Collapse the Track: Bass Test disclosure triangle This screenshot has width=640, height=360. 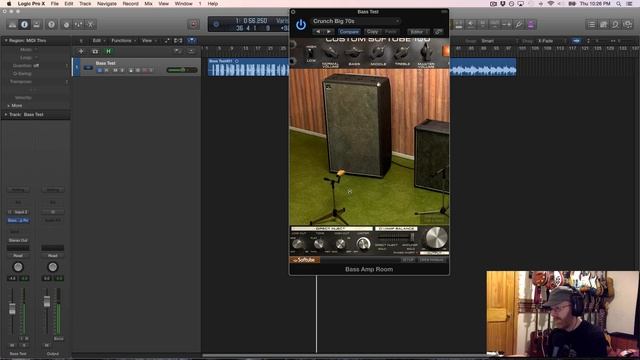pos(6,115)
